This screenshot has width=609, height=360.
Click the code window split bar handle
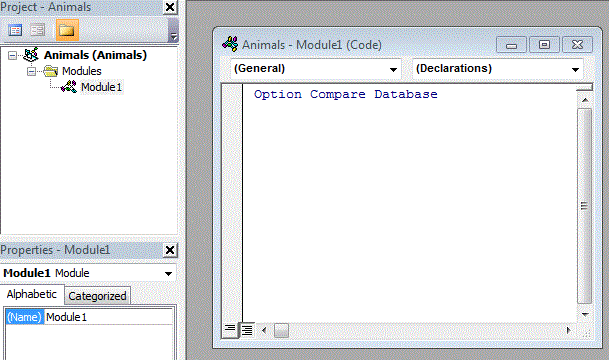point(584,88)
